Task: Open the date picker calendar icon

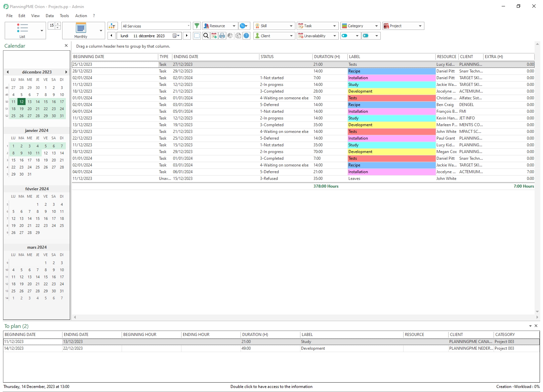Action: click(176, 36)
